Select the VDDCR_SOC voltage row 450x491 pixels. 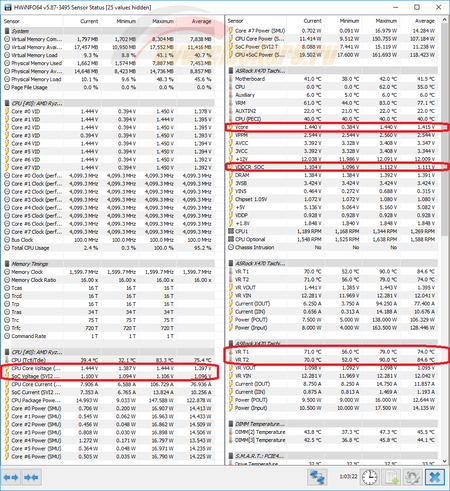(x=333, y=167)
